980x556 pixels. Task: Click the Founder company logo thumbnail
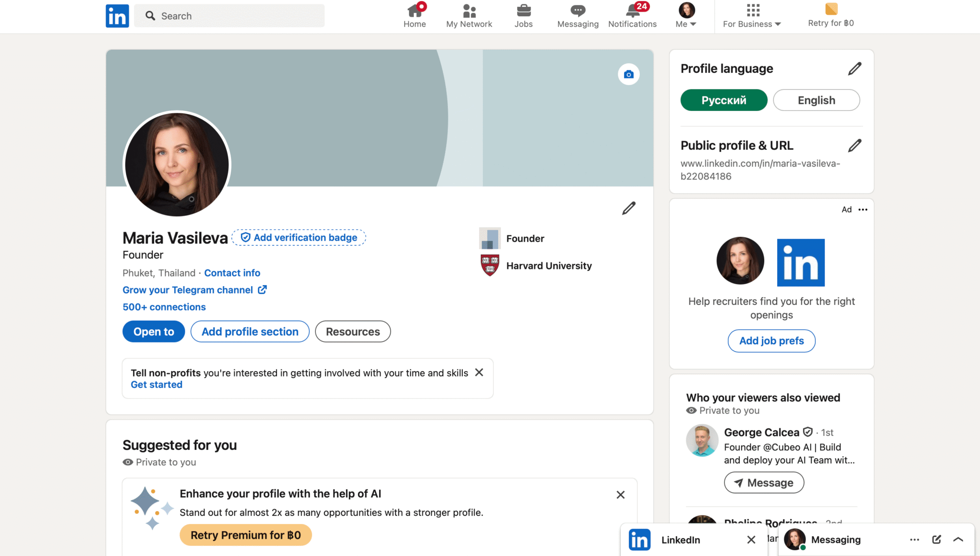pyautogui.click(x=490, y=238)
